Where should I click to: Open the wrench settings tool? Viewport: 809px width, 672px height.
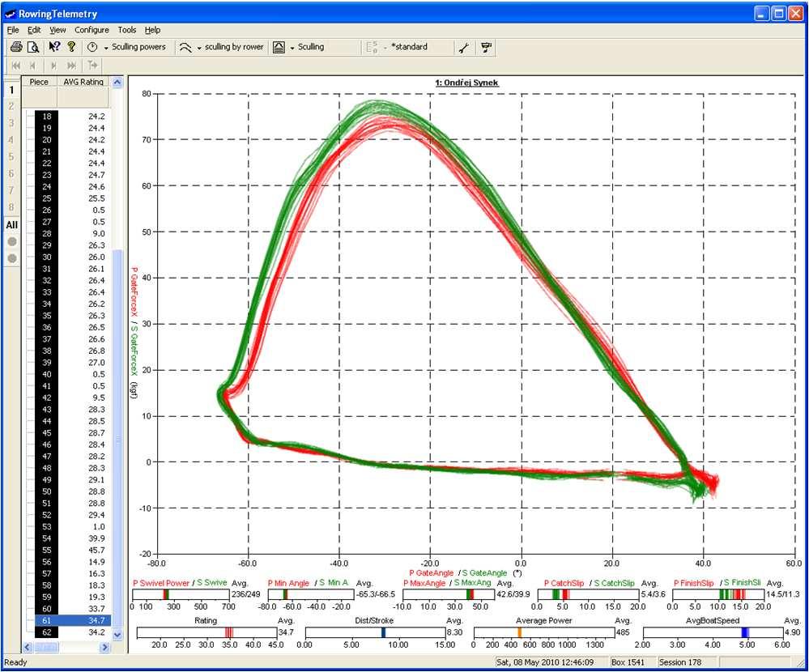click(464, 48)
